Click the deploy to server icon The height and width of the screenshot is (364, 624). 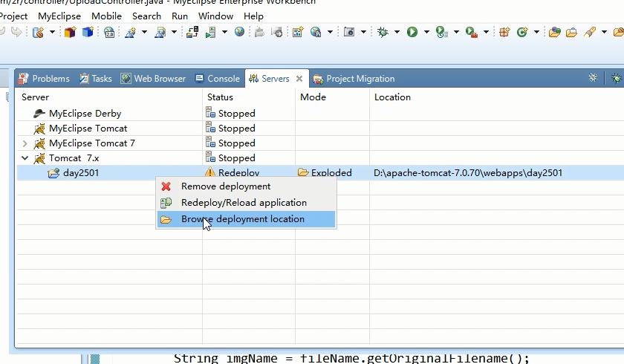click(192, 32)
